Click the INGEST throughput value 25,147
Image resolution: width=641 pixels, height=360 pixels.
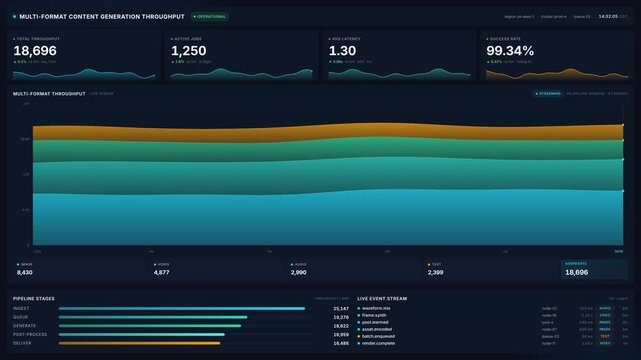pyautogui.click(x=341, y=309)
